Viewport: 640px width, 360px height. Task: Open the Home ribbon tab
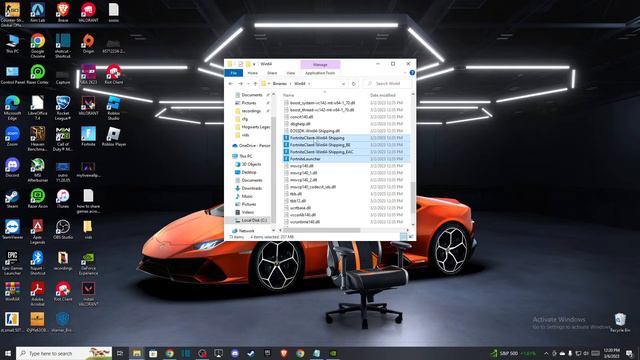[253, 73]
